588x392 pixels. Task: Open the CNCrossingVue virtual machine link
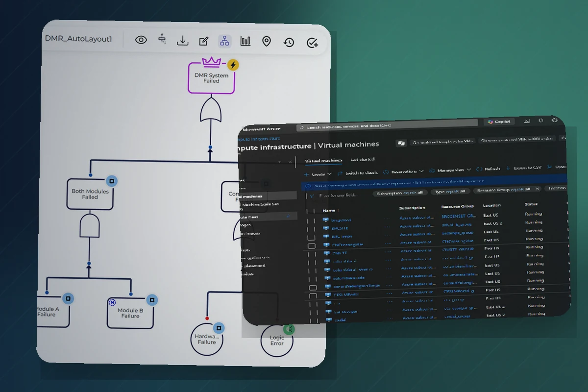tap(347, 244)
